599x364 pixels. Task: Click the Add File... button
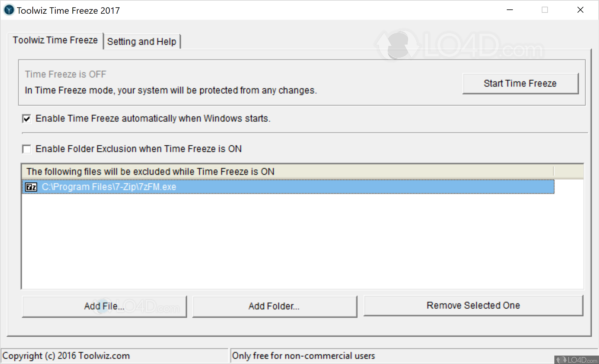(x=104, y=306)
